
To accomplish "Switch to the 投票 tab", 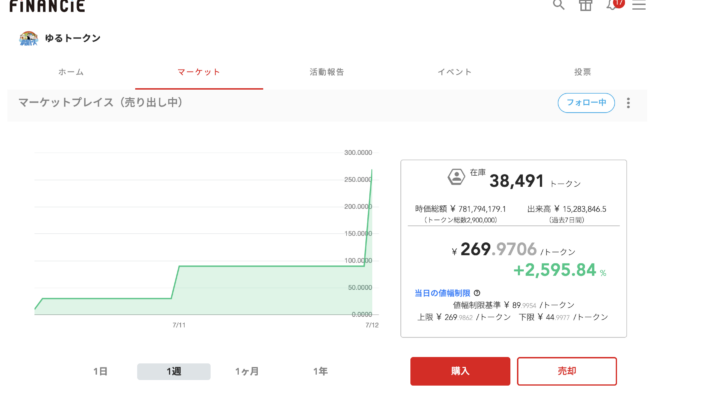I will [x=582, y=72].
